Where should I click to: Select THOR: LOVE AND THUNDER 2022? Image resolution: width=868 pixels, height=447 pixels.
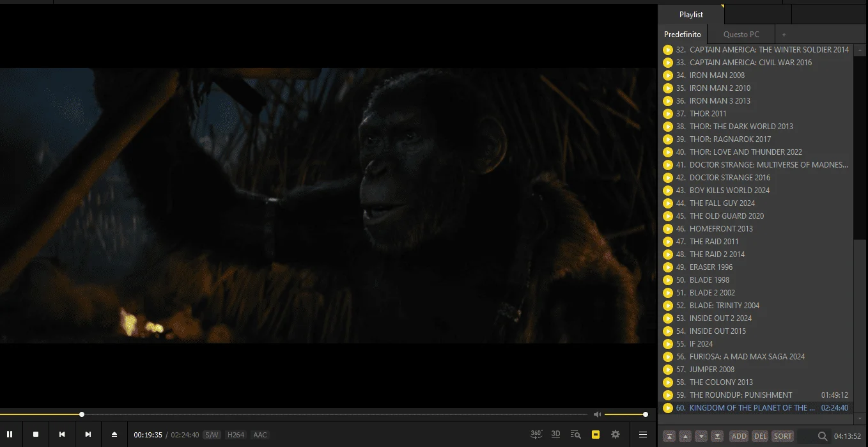(x=756, y=152)
